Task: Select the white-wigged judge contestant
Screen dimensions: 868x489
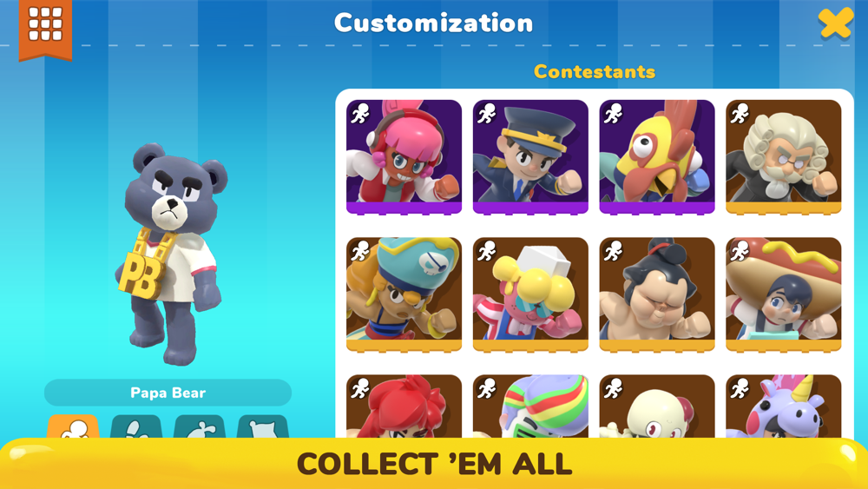Action: pyautogui.click(x=783, y=156)
